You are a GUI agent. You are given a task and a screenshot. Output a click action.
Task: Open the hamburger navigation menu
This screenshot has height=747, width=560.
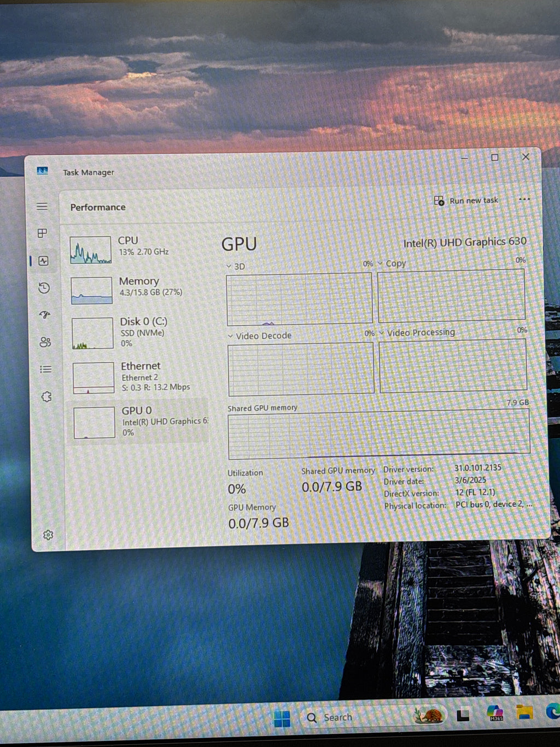click(42, 206)
